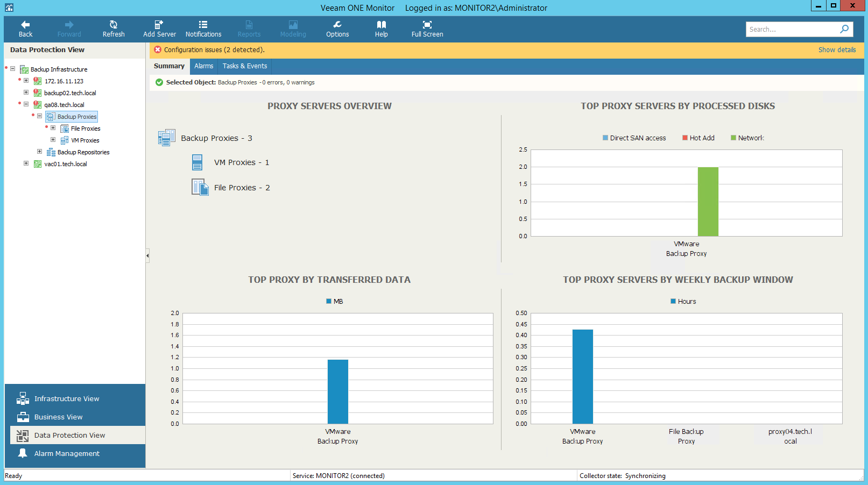Expand the vac01.tech.local node
The image size is (868, 485).
click(26, 163)
